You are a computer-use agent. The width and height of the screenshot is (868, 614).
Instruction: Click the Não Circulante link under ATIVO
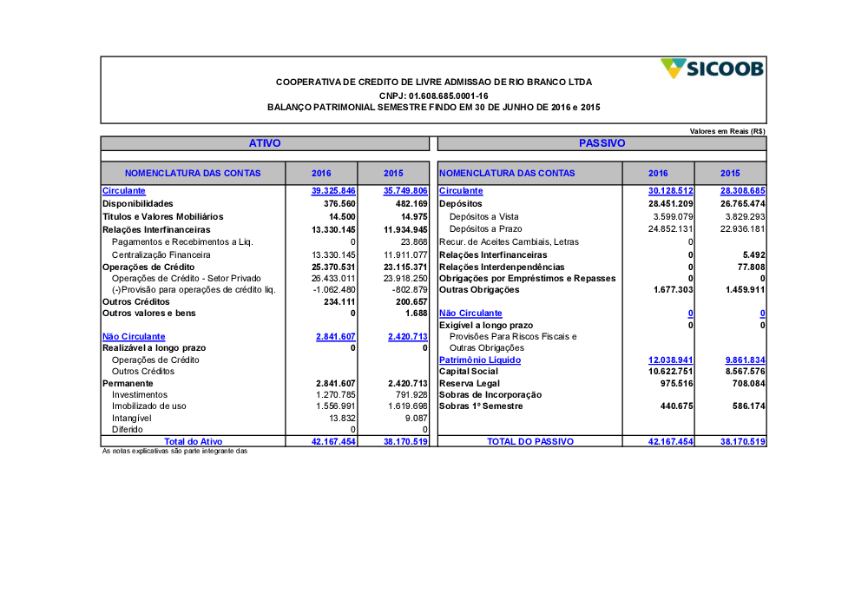point(134,336)
